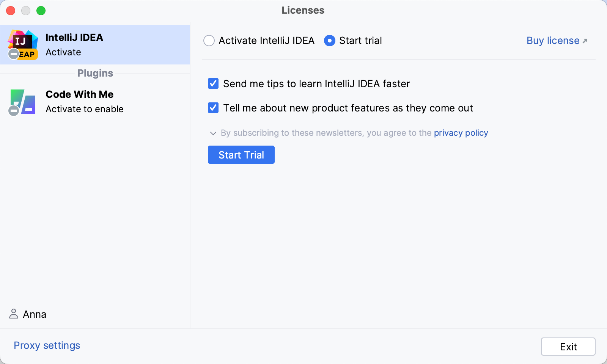Click the Exit button

pyautogui.click(x=568, y=347)
